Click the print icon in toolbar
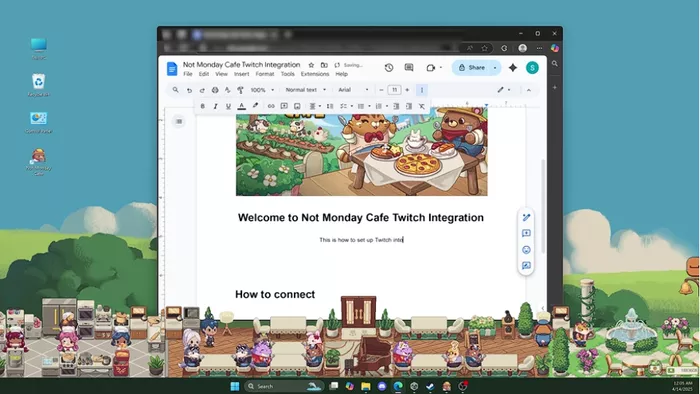This screenshot has height=394, width=700. pos(215,90)
